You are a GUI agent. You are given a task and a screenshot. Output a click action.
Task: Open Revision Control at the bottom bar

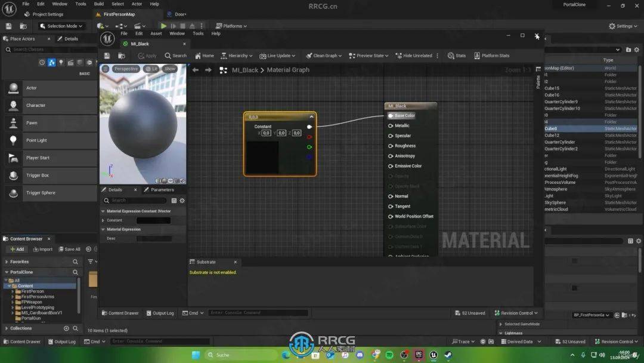516,312
